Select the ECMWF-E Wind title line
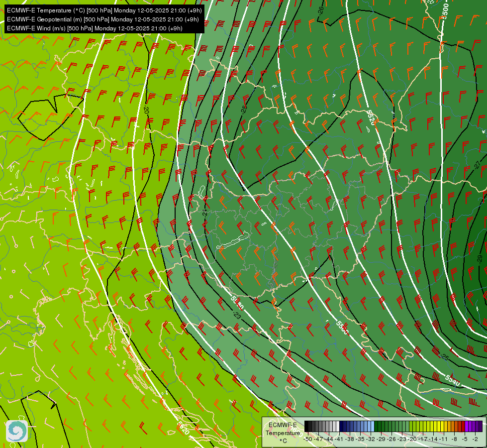487x448 pixels. click(x=95, y=28)
